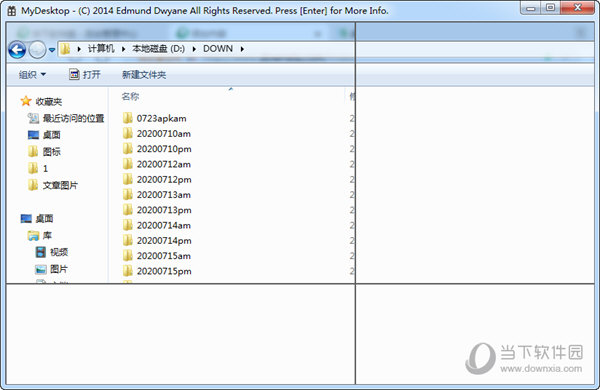600x390 pixels.
Task: Click the 打开 toolbar button
Action: point(85,74)
